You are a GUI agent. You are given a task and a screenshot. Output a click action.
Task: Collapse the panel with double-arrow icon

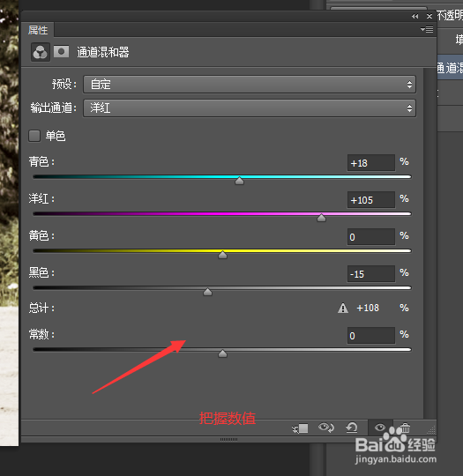414,17
